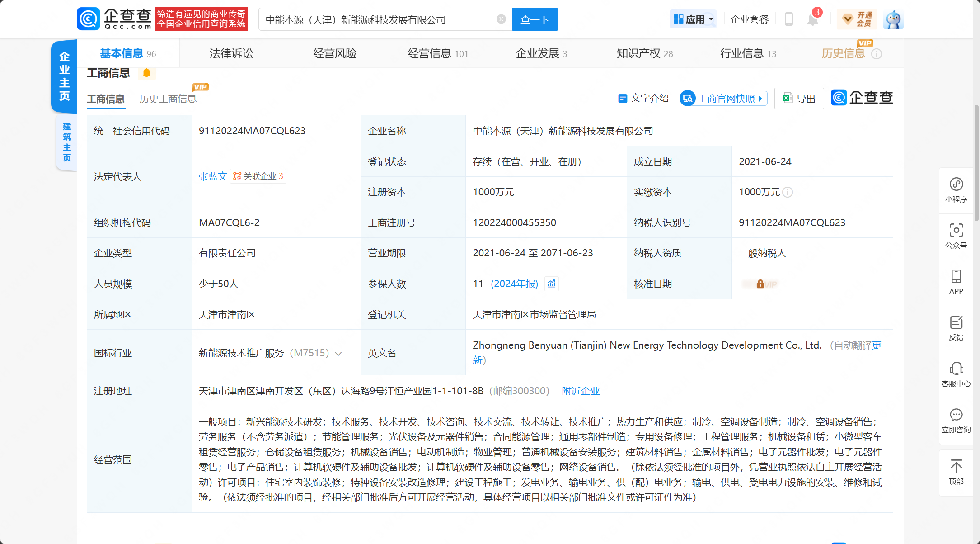Click the mobile phone icon in header
The image size is (980, 544).
(789, 19)
